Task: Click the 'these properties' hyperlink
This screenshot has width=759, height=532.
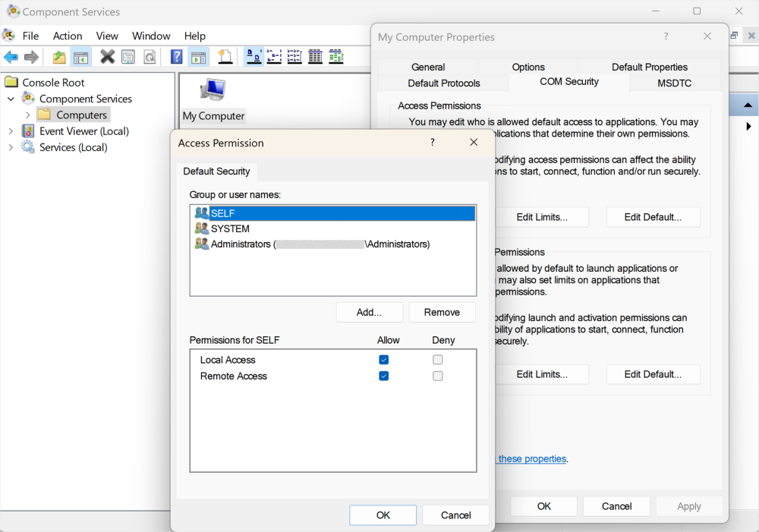Action: [531, 458]
